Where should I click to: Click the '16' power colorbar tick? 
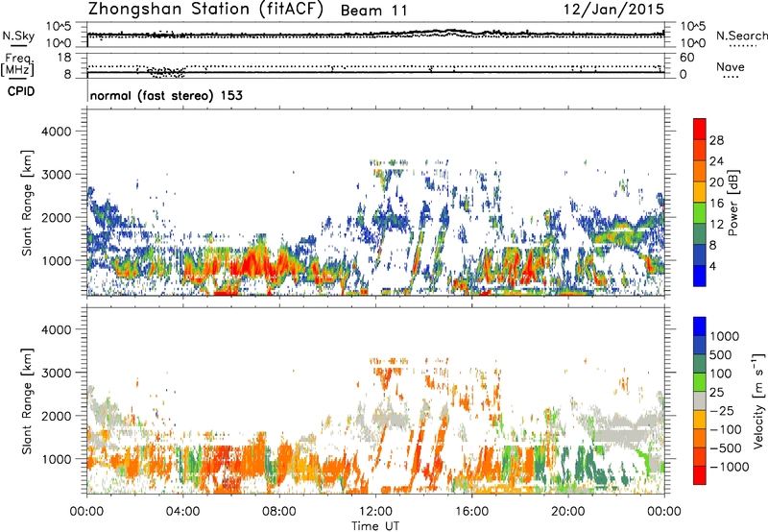(x=716, y=204)
